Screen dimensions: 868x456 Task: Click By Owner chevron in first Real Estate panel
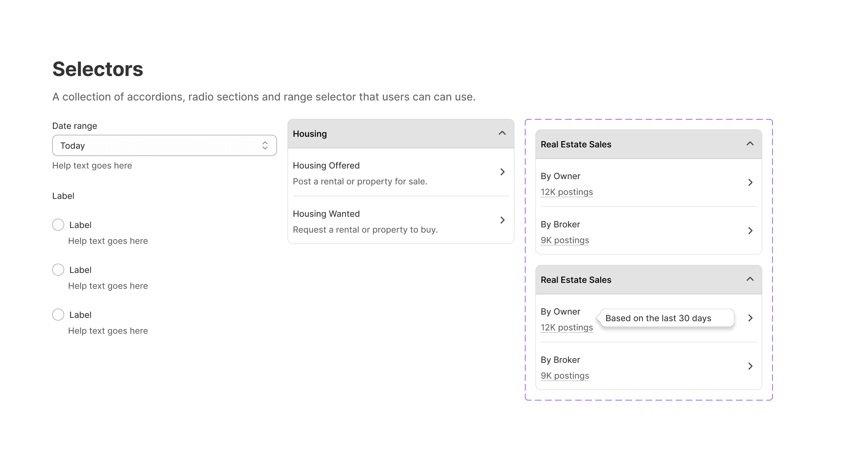(750, 182)
